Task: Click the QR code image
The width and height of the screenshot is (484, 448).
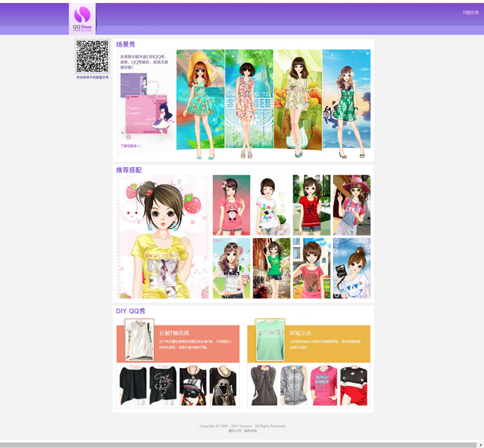Action: pyautogui.click(x=92, y=57)
